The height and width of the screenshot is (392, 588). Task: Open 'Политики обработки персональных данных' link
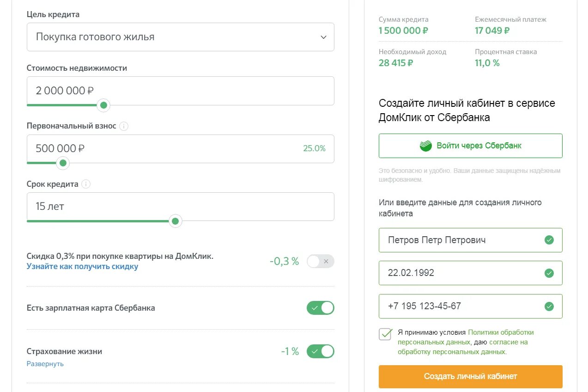[466, 337]
